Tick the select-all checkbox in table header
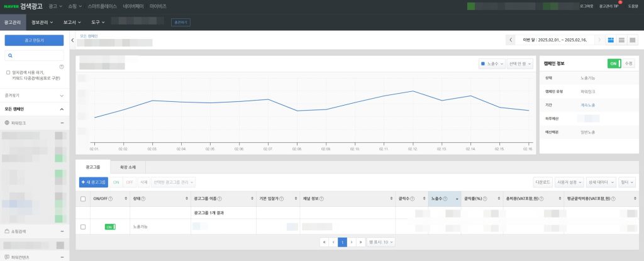 (83, 199)
